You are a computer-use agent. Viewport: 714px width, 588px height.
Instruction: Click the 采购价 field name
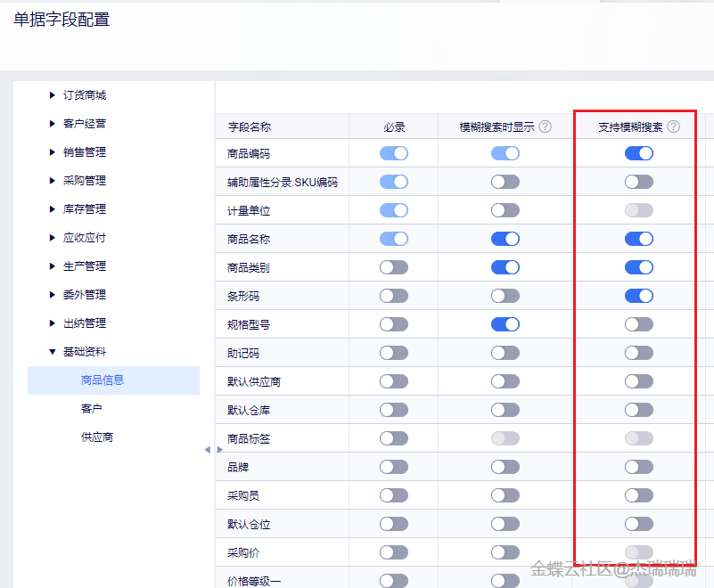pyautogui.click(x=243, y=553)
